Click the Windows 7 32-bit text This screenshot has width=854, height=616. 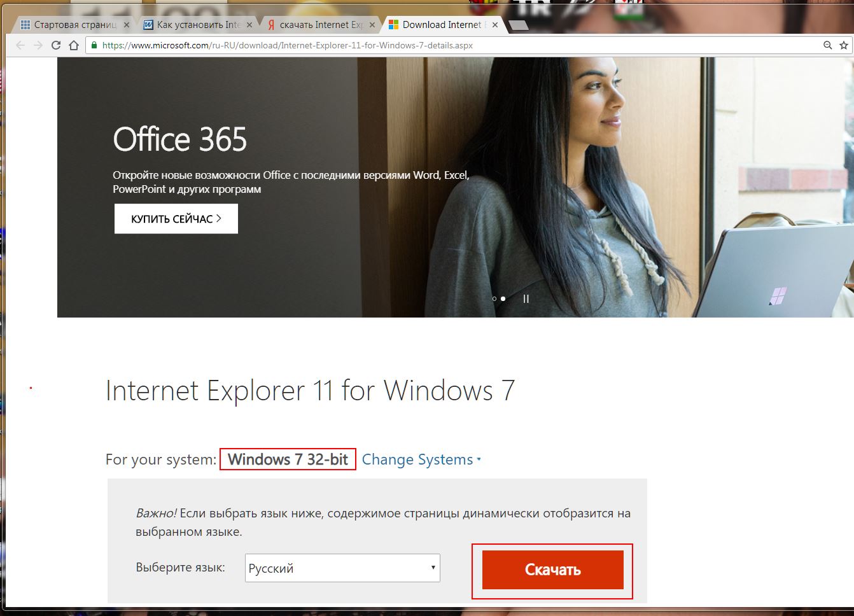click(x=288, y=459)
